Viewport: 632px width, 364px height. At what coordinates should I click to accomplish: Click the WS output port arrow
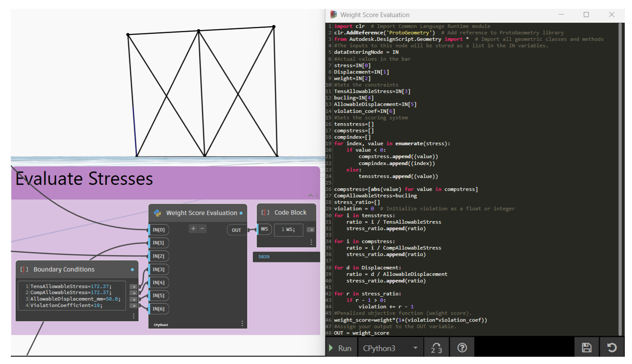[x=311, y=229]
